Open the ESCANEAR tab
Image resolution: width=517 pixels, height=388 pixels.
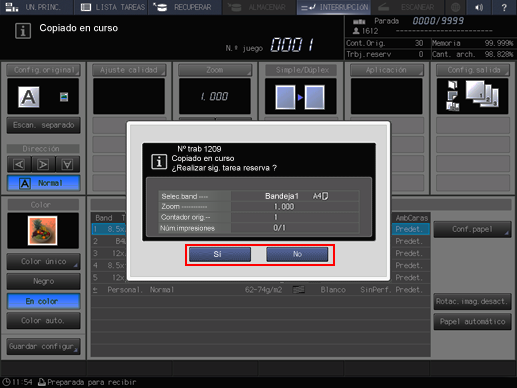(x=407, y=7)
